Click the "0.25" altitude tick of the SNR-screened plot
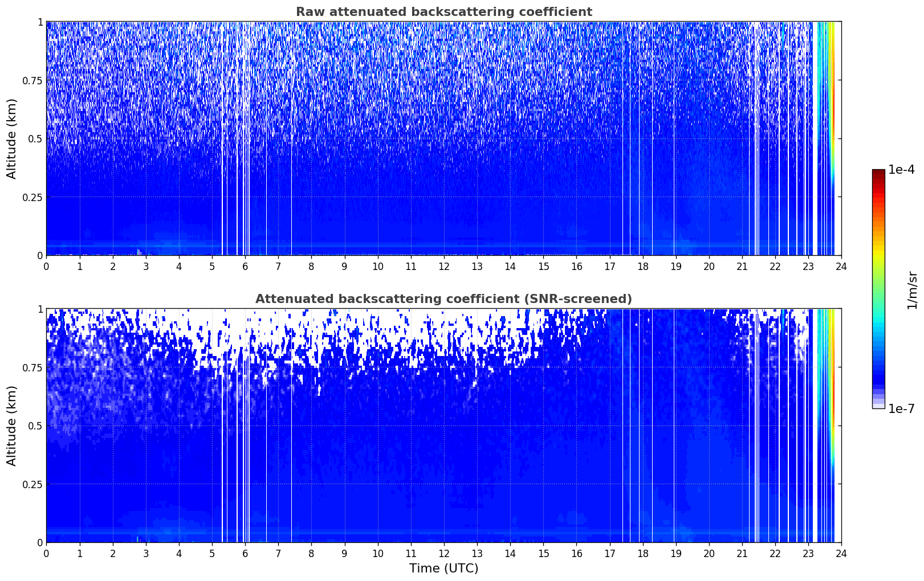Screen dimensions: 924x581 point(32,484)
